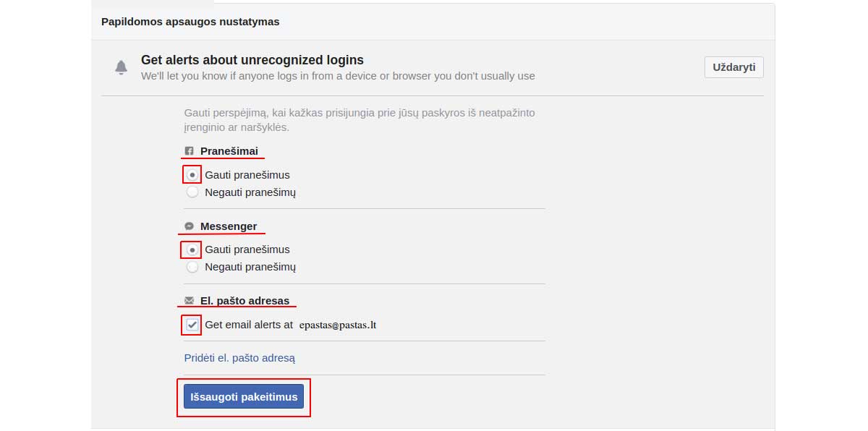
Task: Save changes with Išsaugoti pakeitimus
Action: click(244, 397)
